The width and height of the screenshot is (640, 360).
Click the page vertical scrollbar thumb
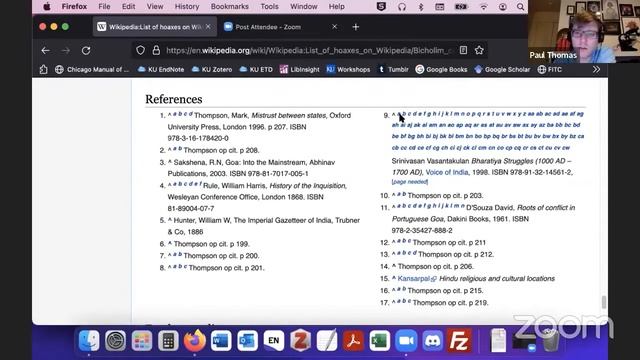coord(604,302)
